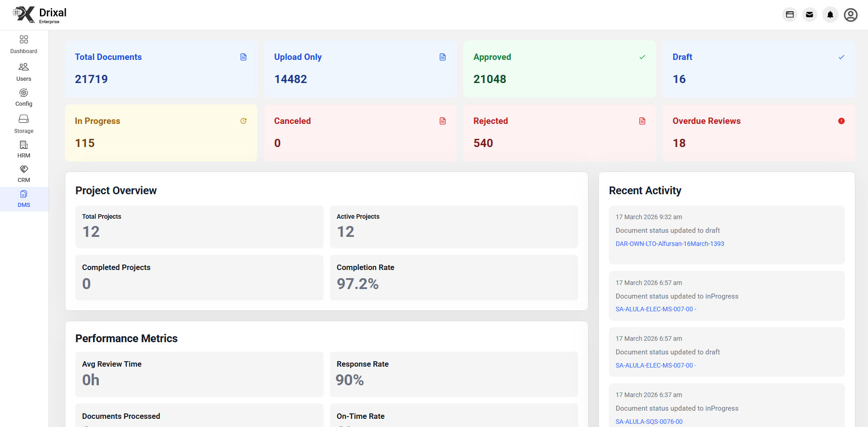Open the SA-ALULA-SQS-0076-00 document link

pos(649,422)
